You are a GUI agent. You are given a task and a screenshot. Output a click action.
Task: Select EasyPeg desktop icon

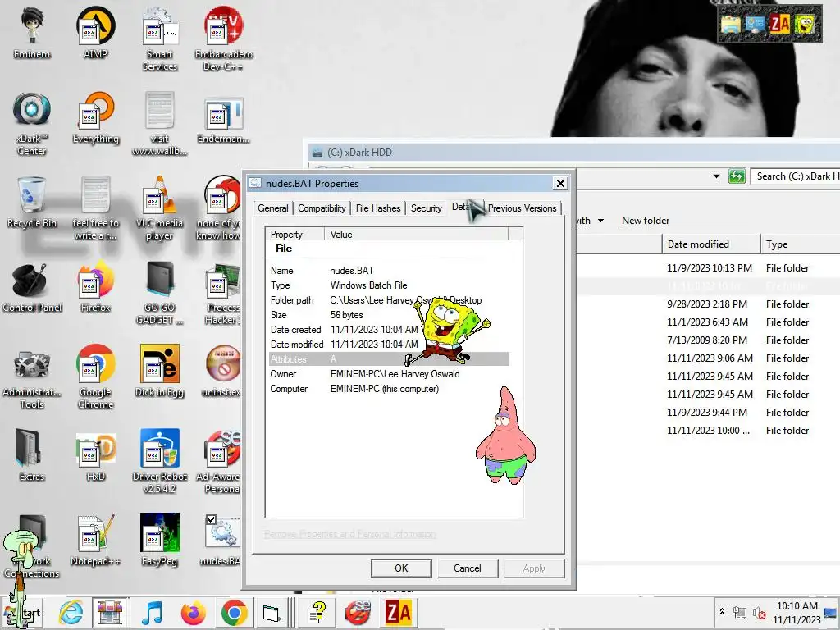160,541
